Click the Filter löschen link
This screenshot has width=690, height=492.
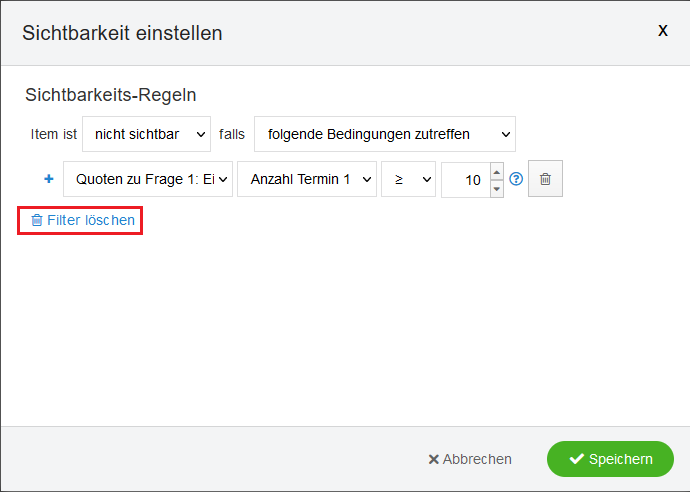click(x=90, y=220)
